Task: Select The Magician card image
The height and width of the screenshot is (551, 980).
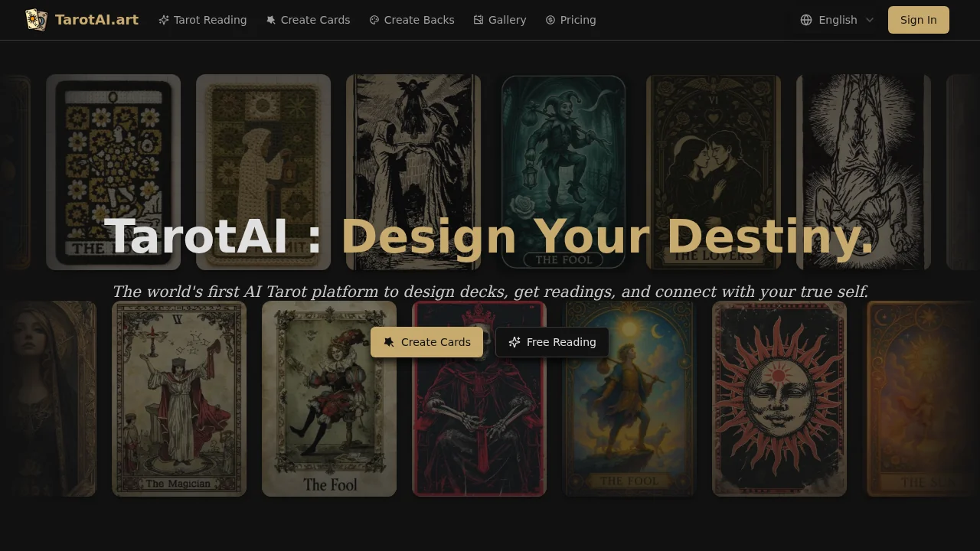Action: pos(179,398)
